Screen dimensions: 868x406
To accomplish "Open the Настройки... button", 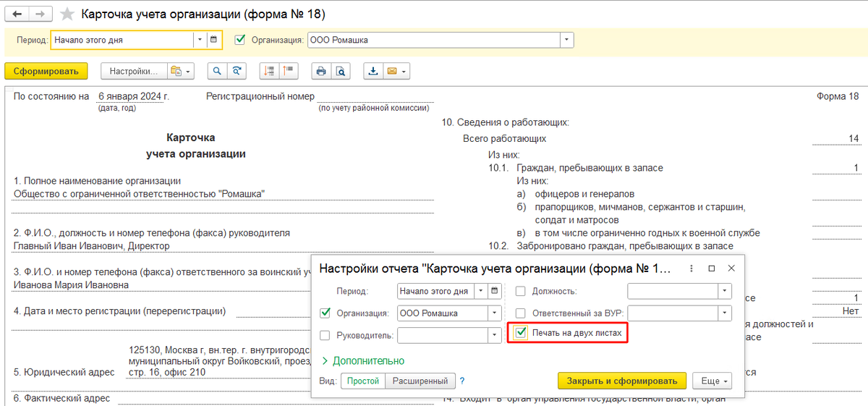I will (134, 71).
